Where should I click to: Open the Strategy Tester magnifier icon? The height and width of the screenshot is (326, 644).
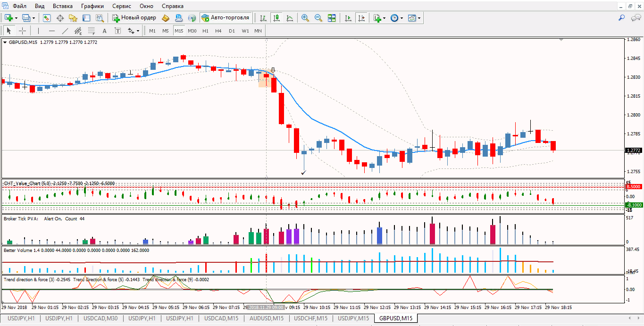pyautogui.click(x=100, y=18)
